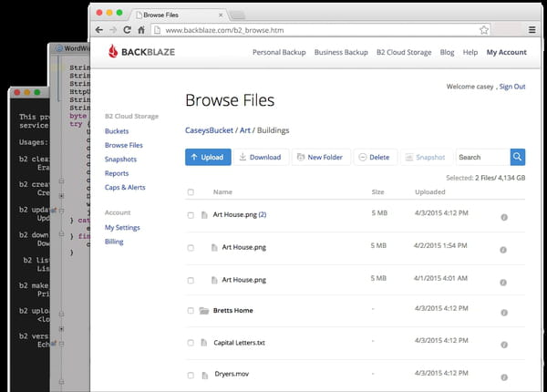Click the Delete button
The width and height of the screenshot is (547, 392).
coord(376,157)
